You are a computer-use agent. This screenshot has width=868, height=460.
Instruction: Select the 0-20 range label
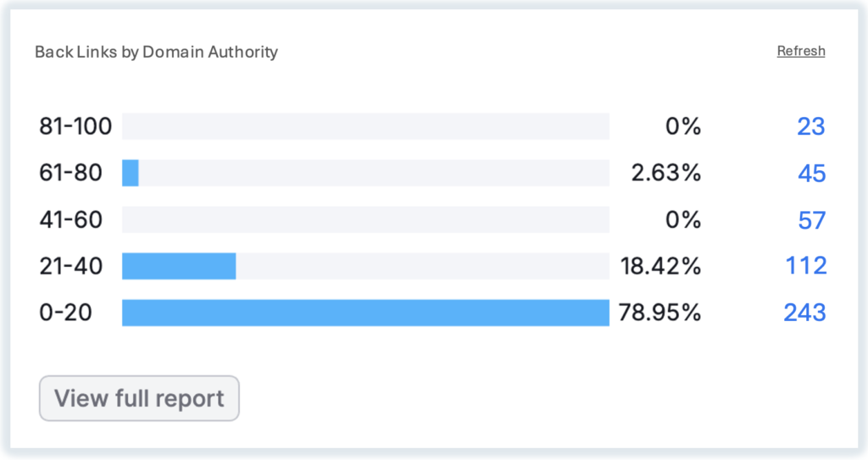(65, 313)
